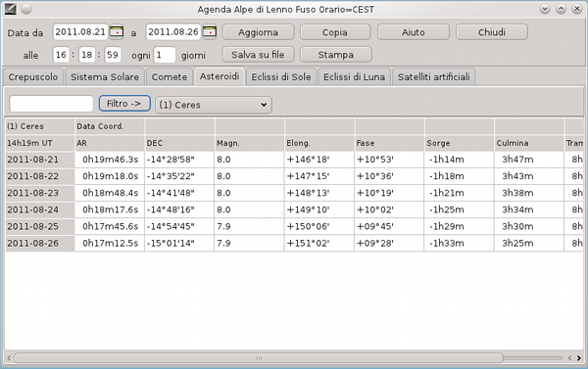Click the Fase column header
Image resolution: width=588 pixels, height=369 pixels.
click(390, 143)
